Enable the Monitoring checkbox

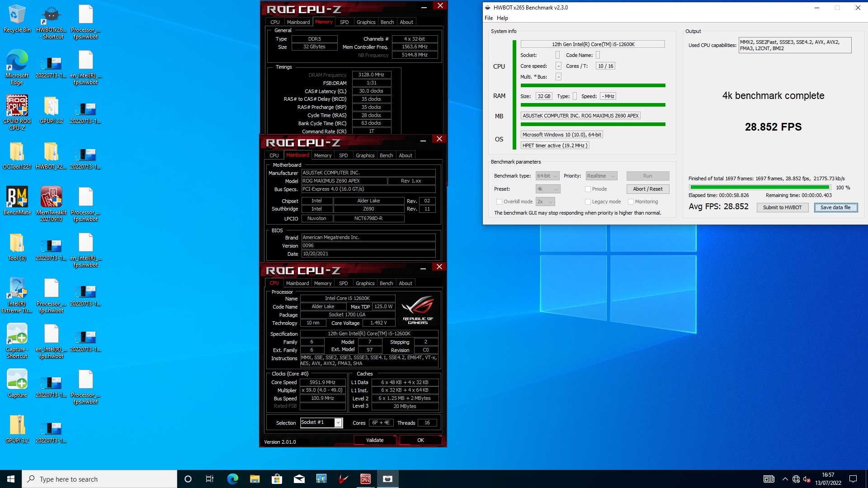click(631, 202)
